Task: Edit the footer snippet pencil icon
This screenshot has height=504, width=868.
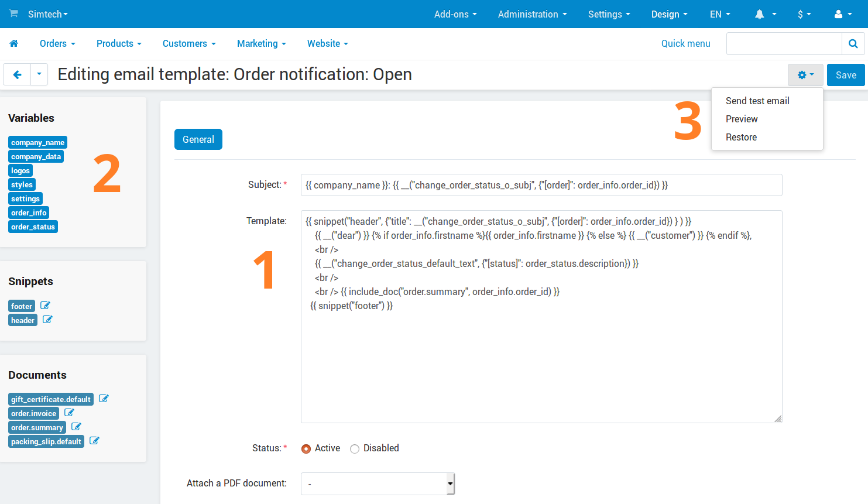Action: pos(45,306)
